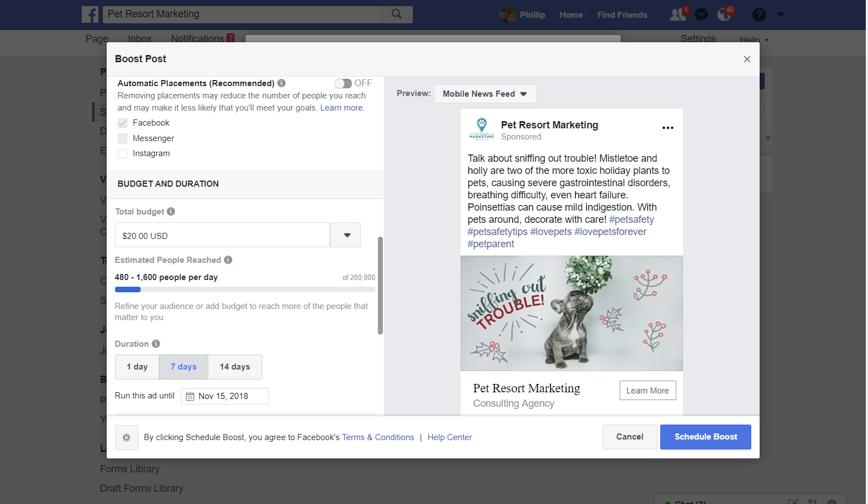The height and width of the screenshot is (504, 868).
Task: Click info icon next to Total budget
Action: pos(171,212)
